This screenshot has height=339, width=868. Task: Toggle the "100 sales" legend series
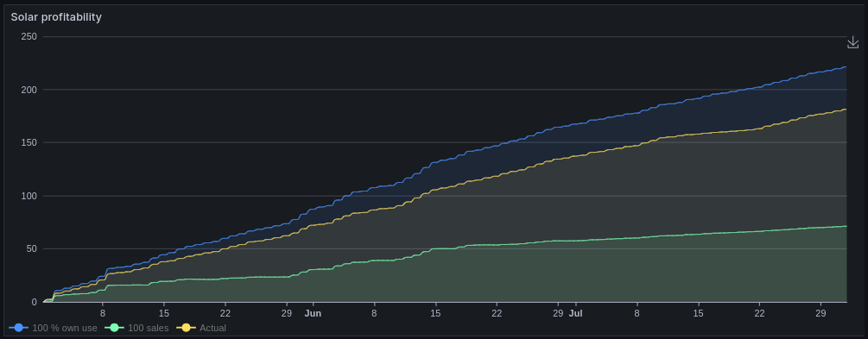pyautogui.click(x=136, y=328)
